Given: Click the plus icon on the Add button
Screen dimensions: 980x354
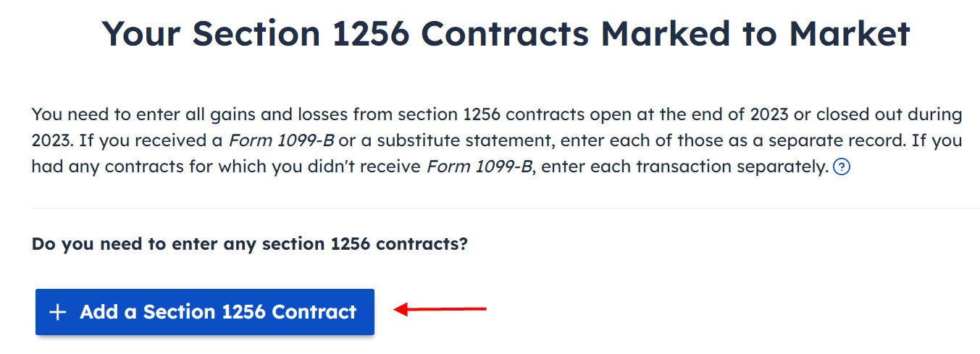Looking at the screenshot, I should coord(57,312).
